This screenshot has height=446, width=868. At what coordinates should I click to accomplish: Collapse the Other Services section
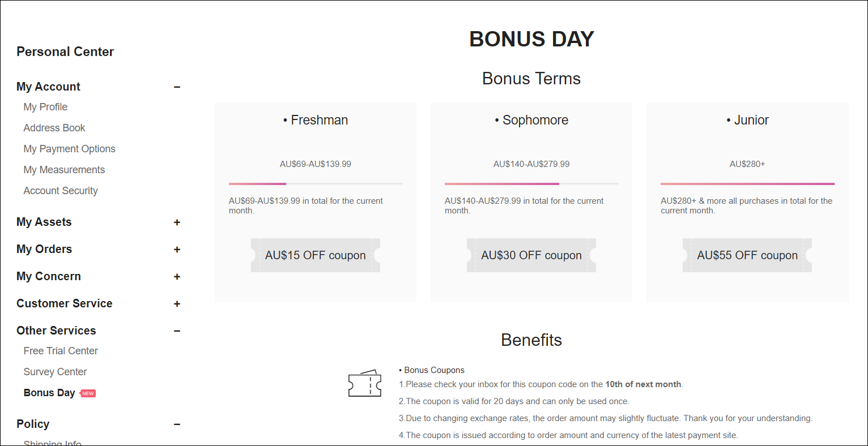[177, 331]
